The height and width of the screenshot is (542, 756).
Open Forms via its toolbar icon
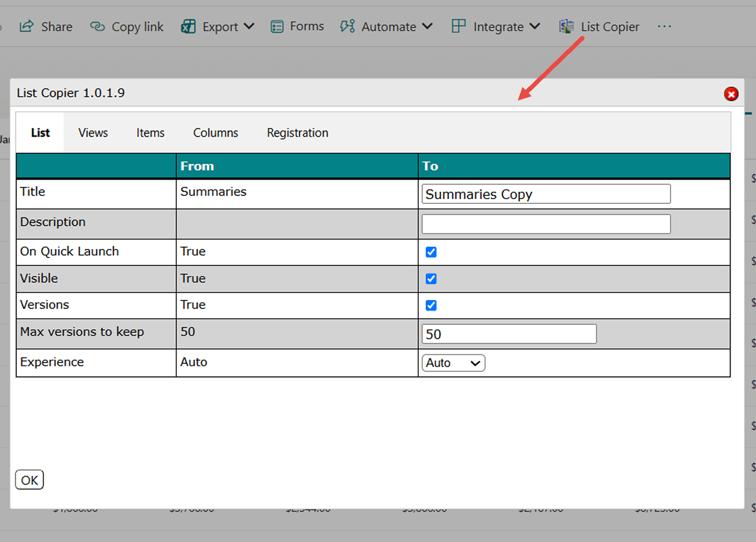click(x=277, y=26)
